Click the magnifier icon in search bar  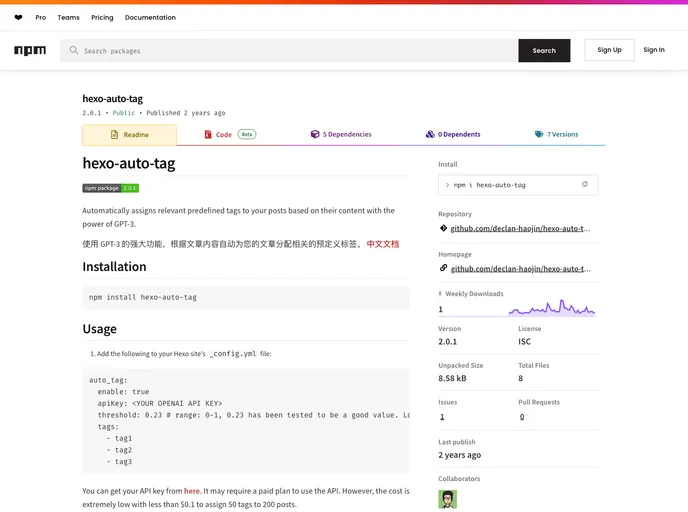tap(74, 50)
